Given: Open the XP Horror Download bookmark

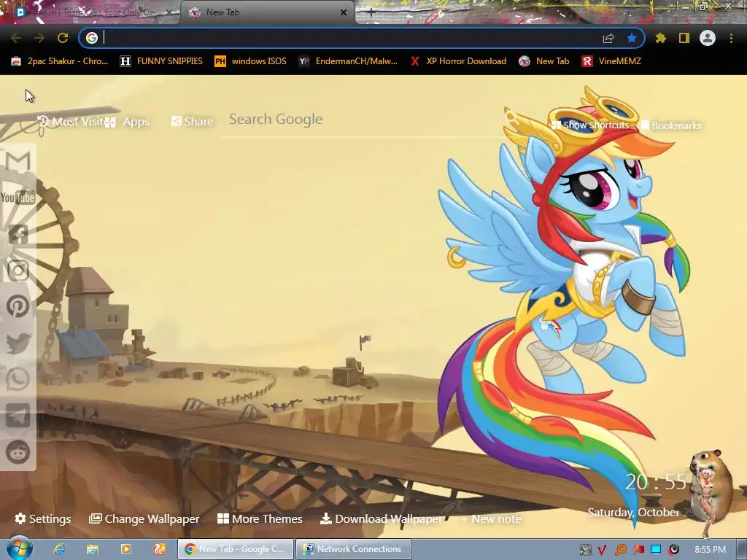Looking at the screenshot, I should (x=458, y=61).
